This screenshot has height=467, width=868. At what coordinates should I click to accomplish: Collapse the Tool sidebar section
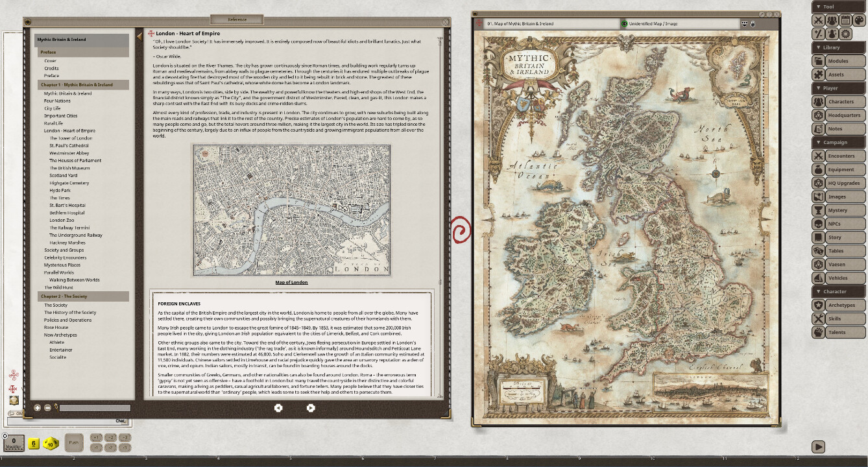pyautogui.click(x=838, y=6)
